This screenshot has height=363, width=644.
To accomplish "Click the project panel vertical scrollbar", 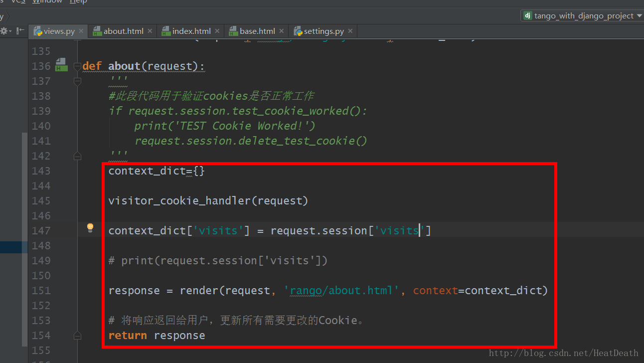I will pos(25,239).
